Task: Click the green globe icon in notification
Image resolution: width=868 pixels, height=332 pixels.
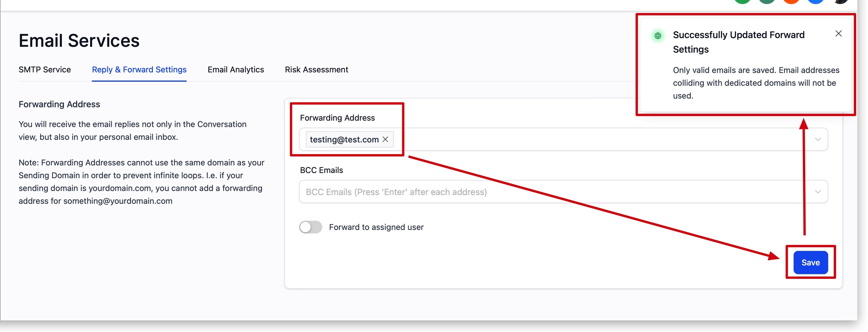Action: pyautogui.click(x=657, y=36)
